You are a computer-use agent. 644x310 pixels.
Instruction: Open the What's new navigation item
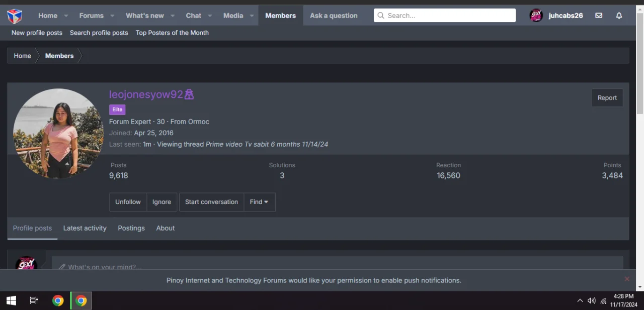click(144, 16)
